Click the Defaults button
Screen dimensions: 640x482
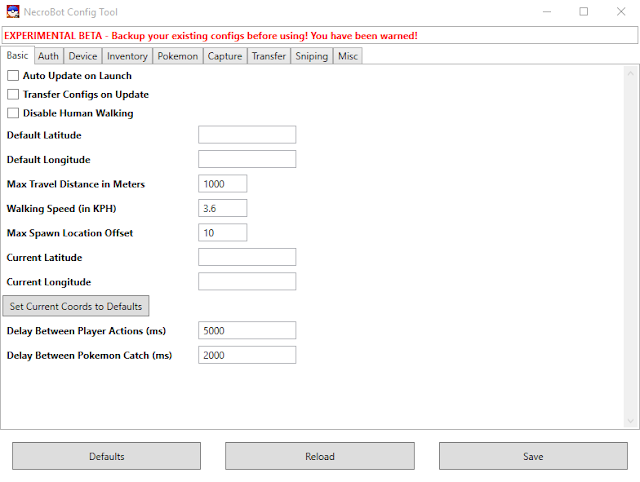click(107, 456)
